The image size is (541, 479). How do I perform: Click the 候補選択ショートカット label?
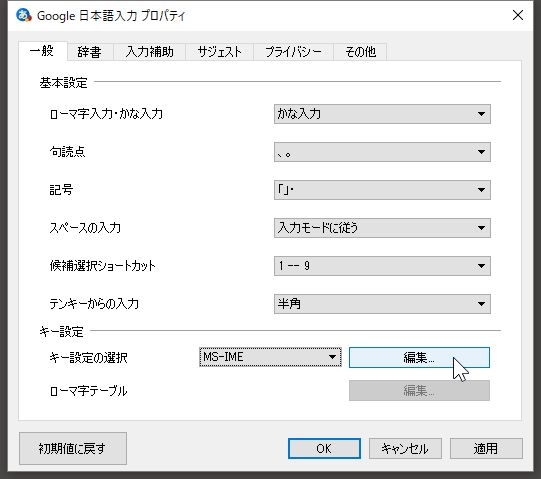[102, 266]
